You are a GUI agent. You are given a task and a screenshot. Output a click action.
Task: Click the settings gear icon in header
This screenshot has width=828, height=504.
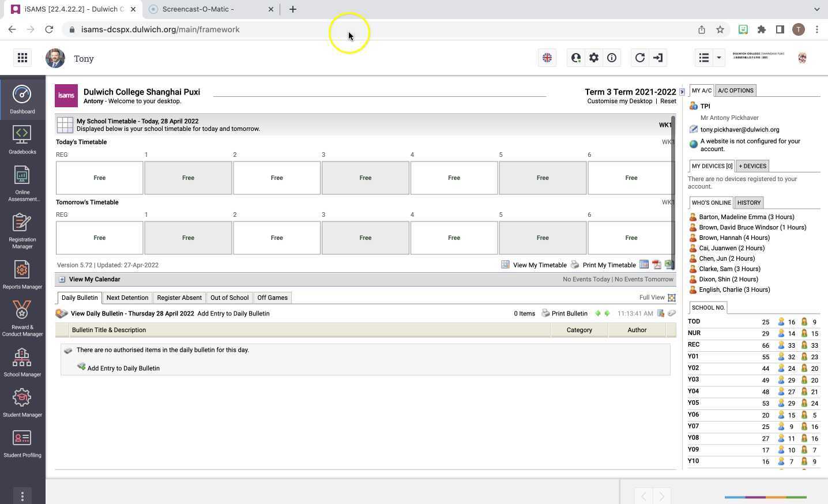[593, 58]
